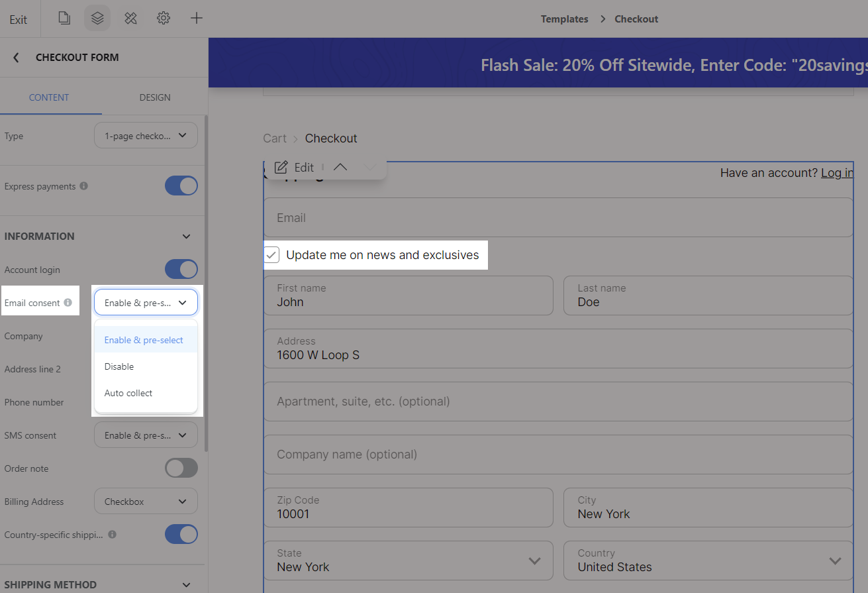Open the Country dropdown
868x593 pixels.
click(708, 561)
